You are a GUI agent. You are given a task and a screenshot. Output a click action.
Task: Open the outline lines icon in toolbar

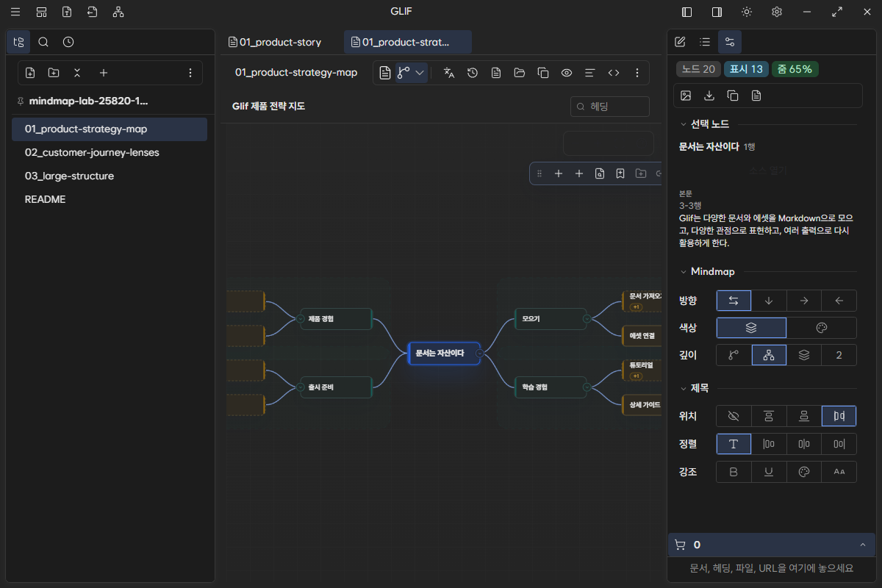coord(590,73)
